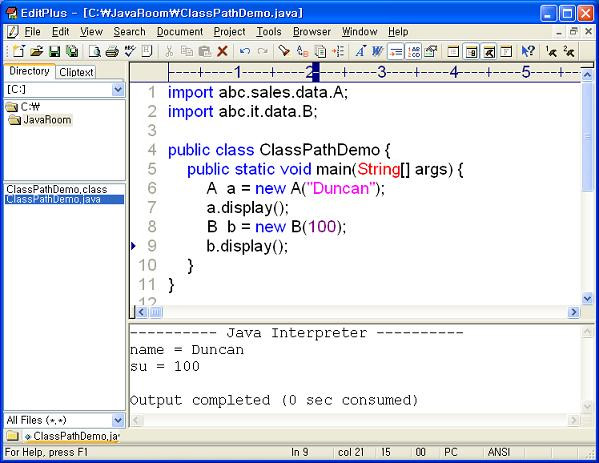Click the Find (flashlight) toolbar icon
Image resolution: width=599 pixels, height=463 pixels.
[284, 51]
